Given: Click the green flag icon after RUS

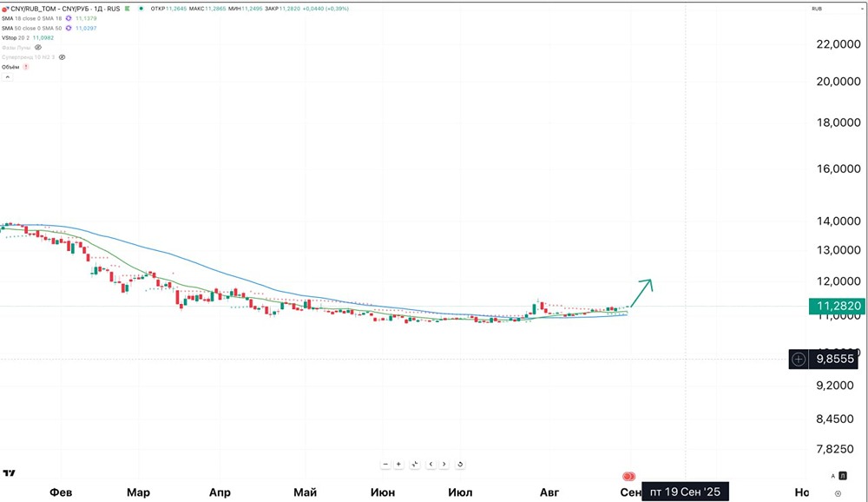Looking at the screenshot, I should click(128, 9).
